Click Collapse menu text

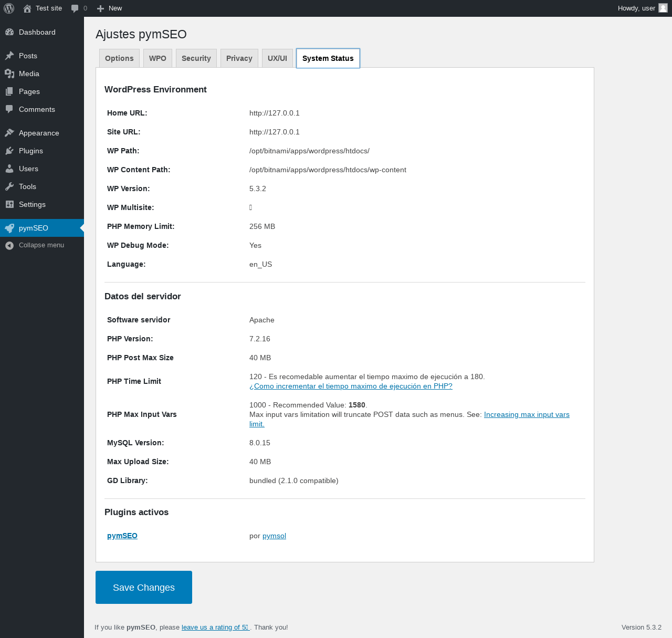click(41, 245)
